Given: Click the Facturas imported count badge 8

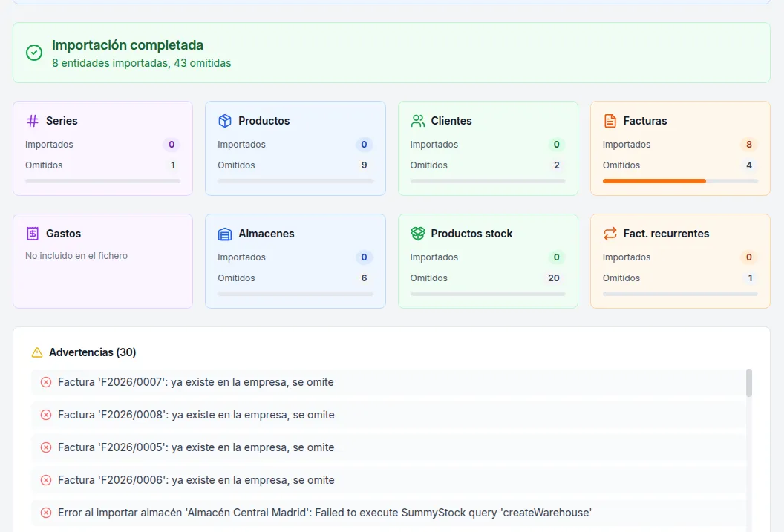Looking at the screenshot, I should pos(748,145).
